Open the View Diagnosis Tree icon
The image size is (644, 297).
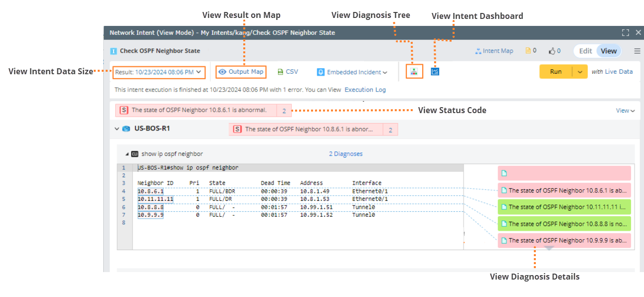(x=414, y=72)
